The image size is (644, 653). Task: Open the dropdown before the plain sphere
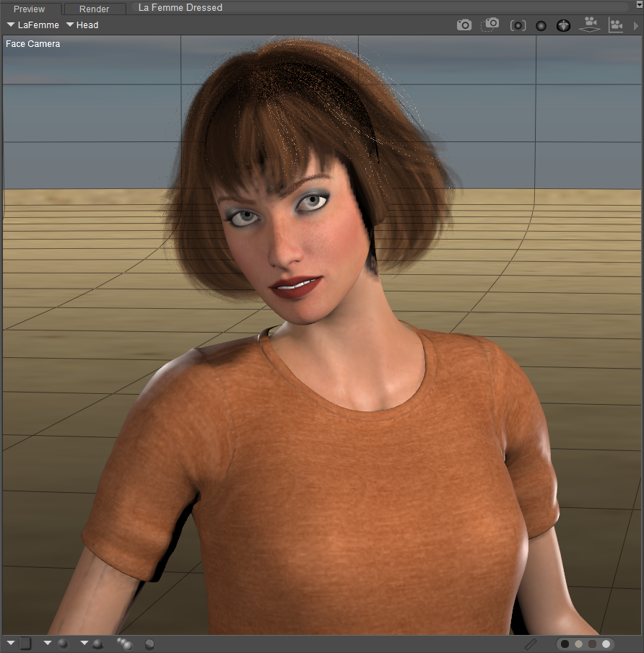pos(48,643)
